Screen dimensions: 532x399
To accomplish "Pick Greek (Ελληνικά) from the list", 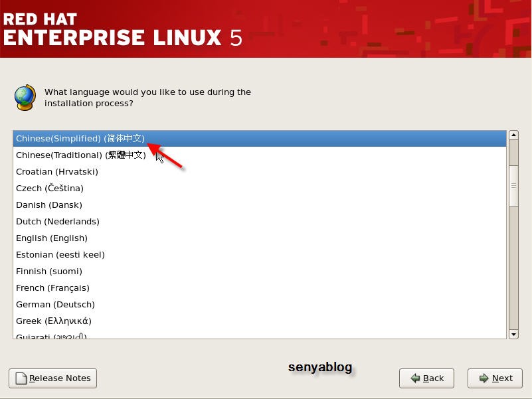I will [x=260, y=321].
